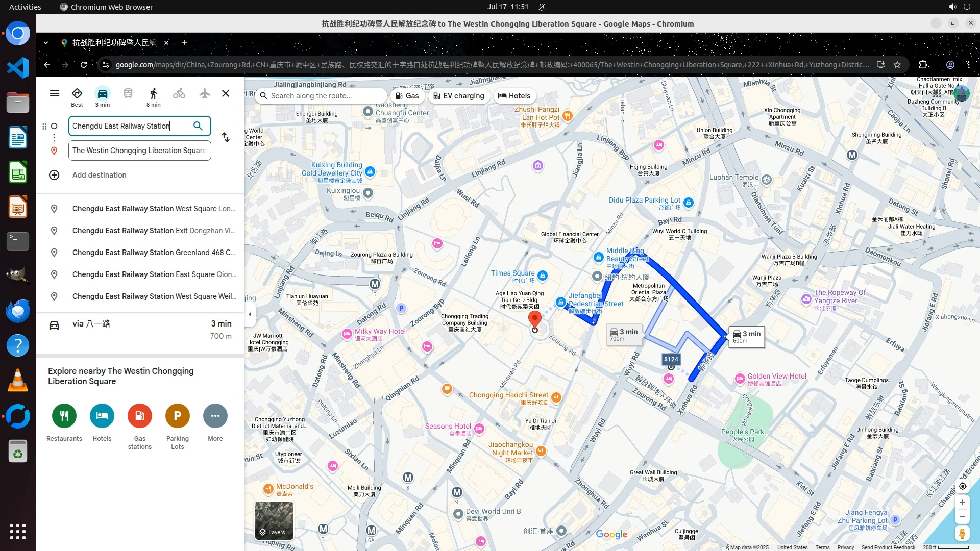
Task: Toggle the Hotels filter chip
Action: click(514, 96)
